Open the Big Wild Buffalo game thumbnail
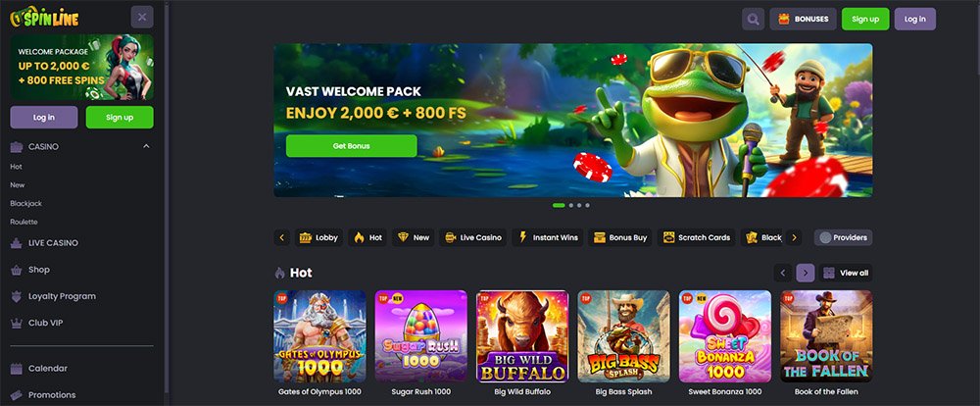980x406 pixels. pyautogui.click(x=522, y=336)
